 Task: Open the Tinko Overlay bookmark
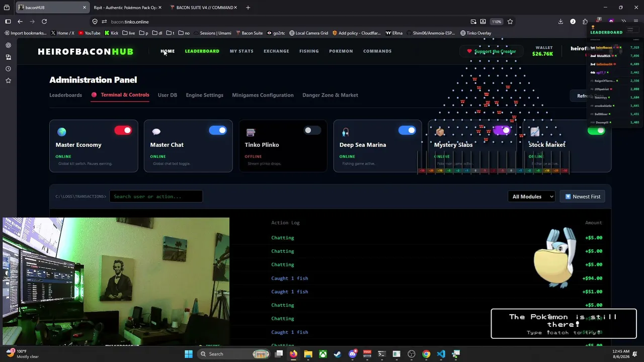point(475,33)
